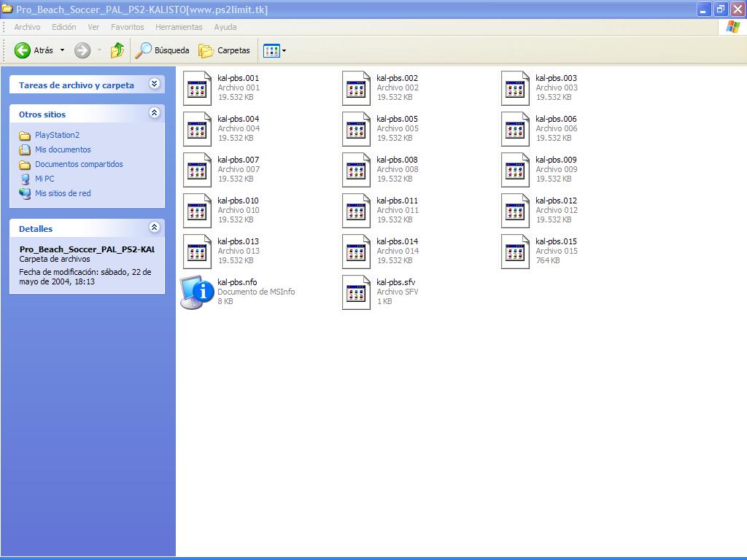Collapse the Otros sitios panel
Screen dimensions: 747x560
click(154, 113)
